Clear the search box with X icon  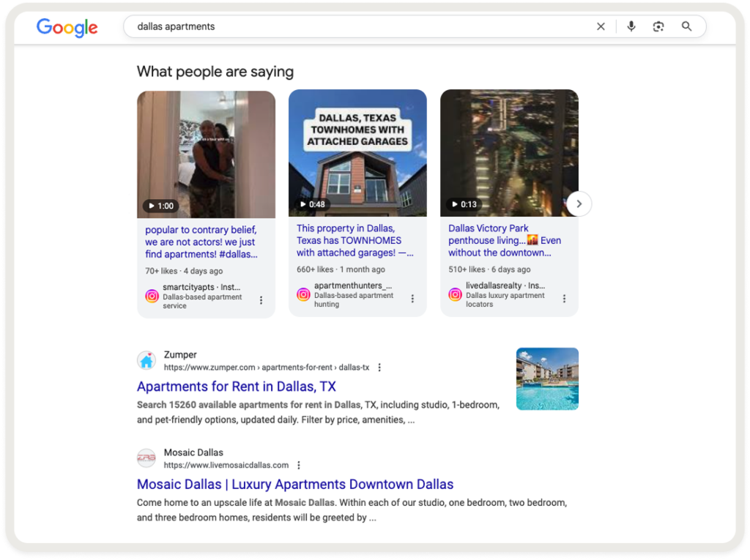pyautogui.click(x=601, y=27)
